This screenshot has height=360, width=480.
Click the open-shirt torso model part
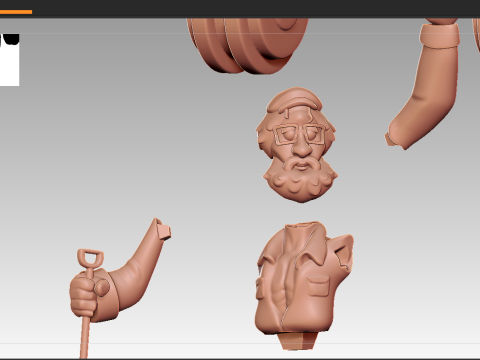click(304, 285)
